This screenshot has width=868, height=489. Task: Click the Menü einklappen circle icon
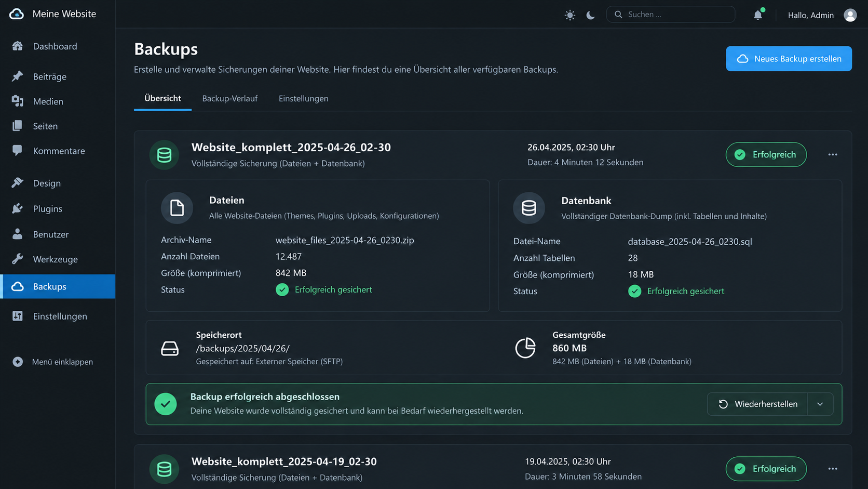point(18,362)
